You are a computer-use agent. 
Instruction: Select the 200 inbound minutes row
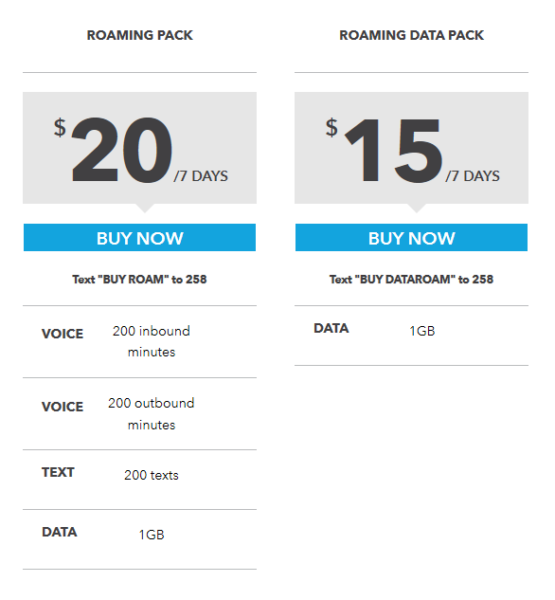140,341
